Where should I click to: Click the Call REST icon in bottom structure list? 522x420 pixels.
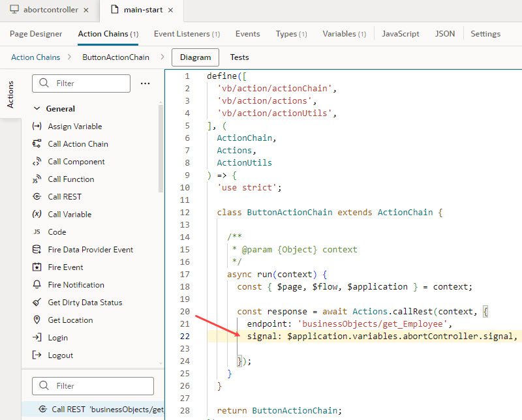[42, 409]
